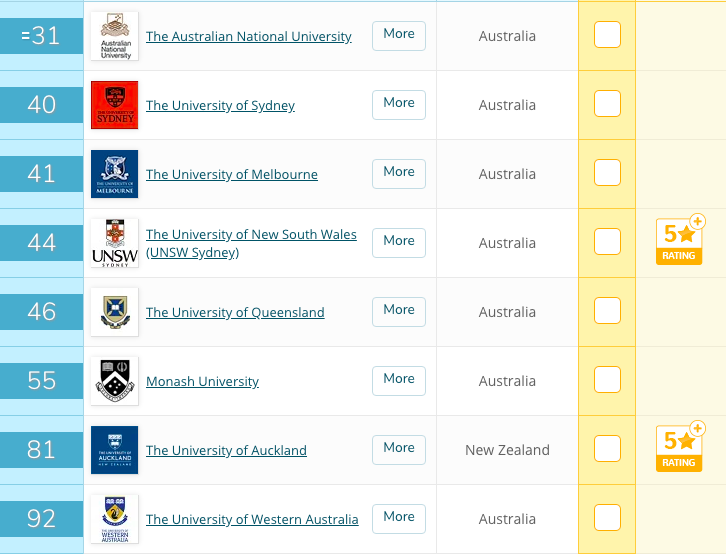Click the UNSW Sydney logo
This screenshot has height=554, width=726.
coord(114,243)
